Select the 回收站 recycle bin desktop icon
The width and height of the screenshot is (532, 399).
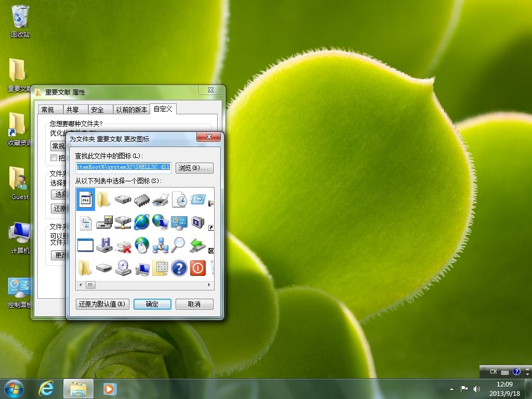20,21
